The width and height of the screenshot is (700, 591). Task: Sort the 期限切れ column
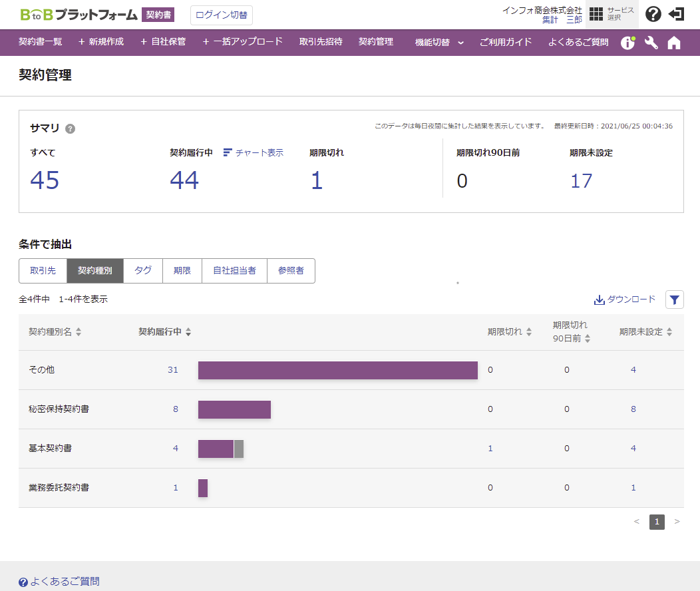[510, 332]
